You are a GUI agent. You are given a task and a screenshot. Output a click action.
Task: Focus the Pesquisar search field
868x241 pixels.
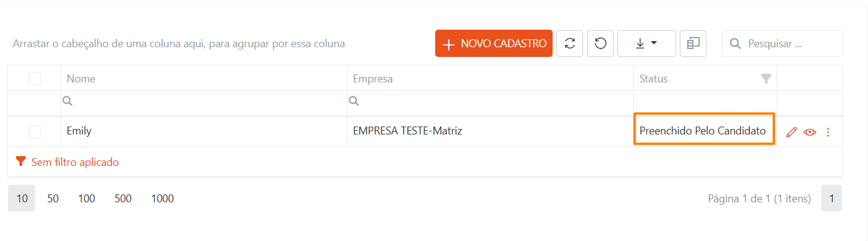click(782, 44)
